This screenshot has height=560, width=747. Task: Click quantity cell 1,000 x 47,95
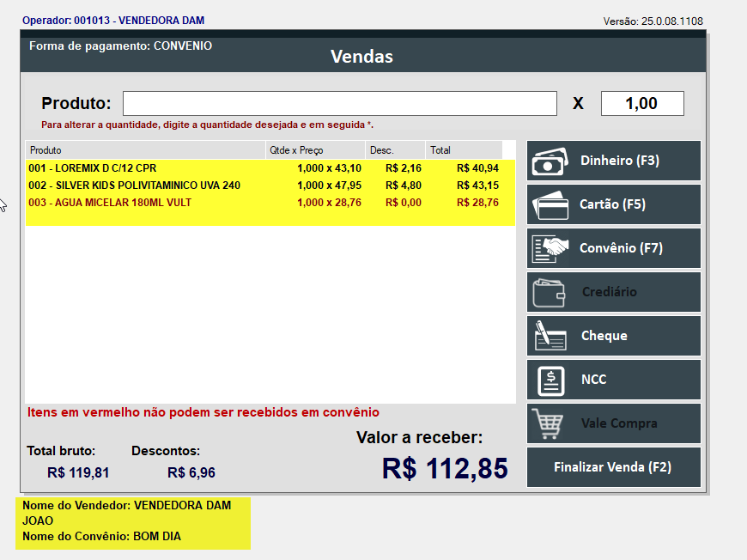(x=329, y=186)
